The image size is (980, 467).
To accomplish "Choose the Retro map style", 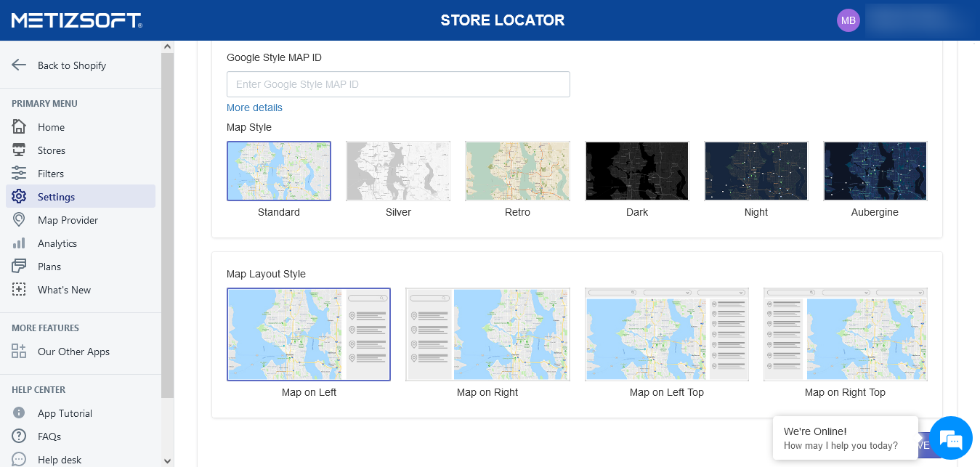I will pos(517,171).
